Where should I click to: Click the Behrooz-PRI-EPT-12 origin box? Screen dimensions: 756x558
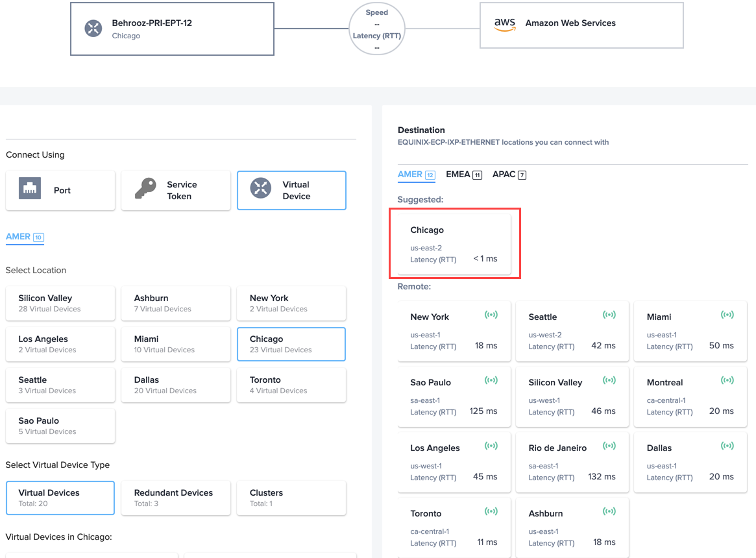point(172,29)
